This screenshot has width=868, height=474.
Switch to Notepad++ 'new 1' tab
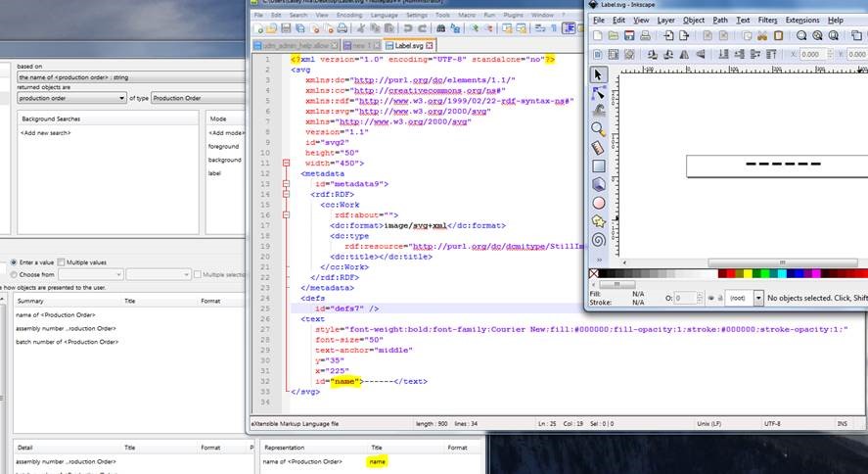click(359, 45)
